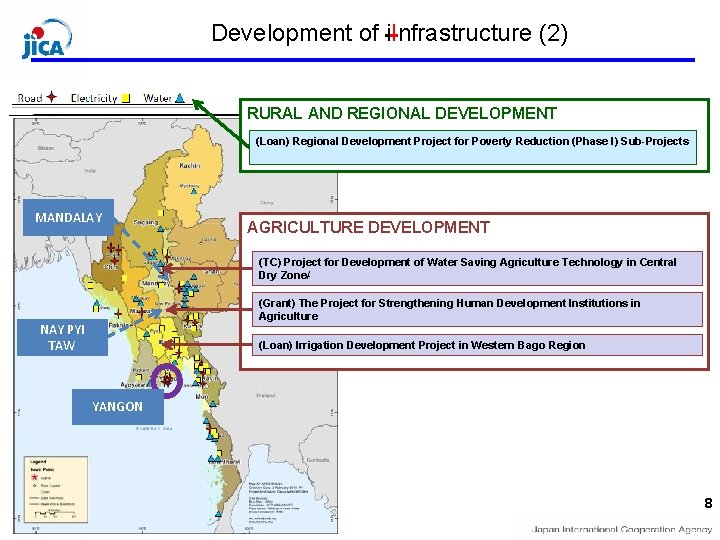Click the Kachin label on the map
This screenshot has height=540, width=720.
[190, 165]
